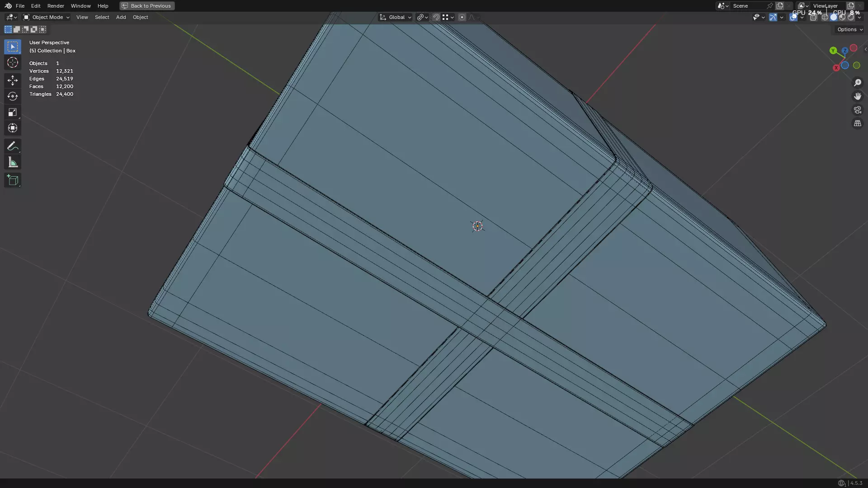The image size is (868, 488).
Task: Open the Global transform orientation dropdown
Action: pyautogui.click(x=396, y=17)
